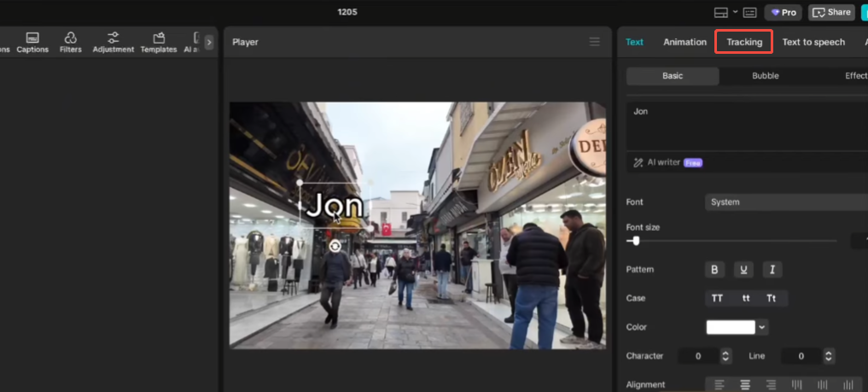Switch to the Animation tab
Viewport: 868px width, 392px height.
pos(684,42)
